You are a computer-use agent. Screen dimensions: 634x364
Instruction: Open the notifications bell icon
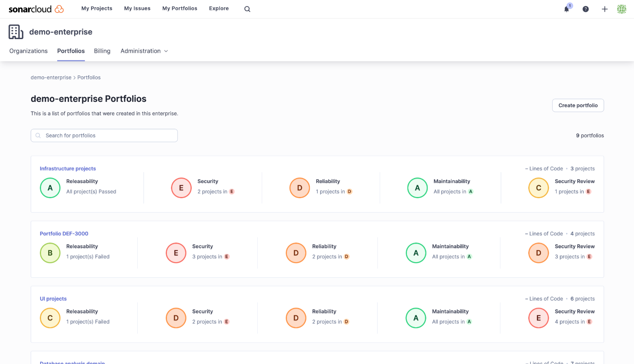[x=566, y=9]
